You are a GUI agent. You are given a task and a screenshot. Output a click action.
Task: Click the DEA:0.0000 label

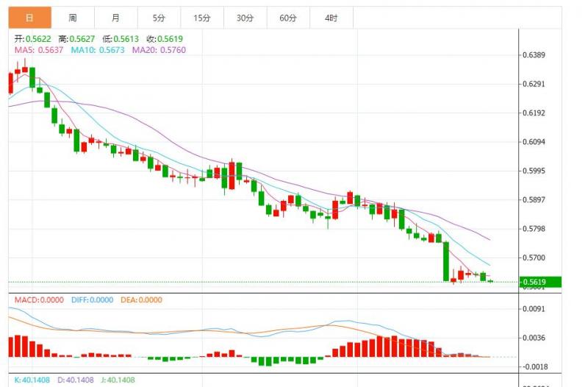coord(141,300)
